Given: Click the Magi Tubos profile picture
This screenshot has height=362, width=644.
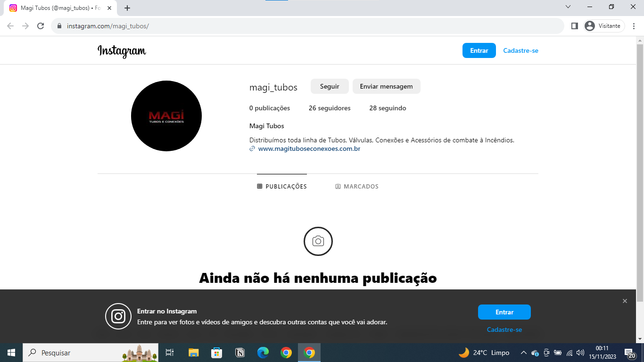Looking at the screenshot, I should click(166, 115).
